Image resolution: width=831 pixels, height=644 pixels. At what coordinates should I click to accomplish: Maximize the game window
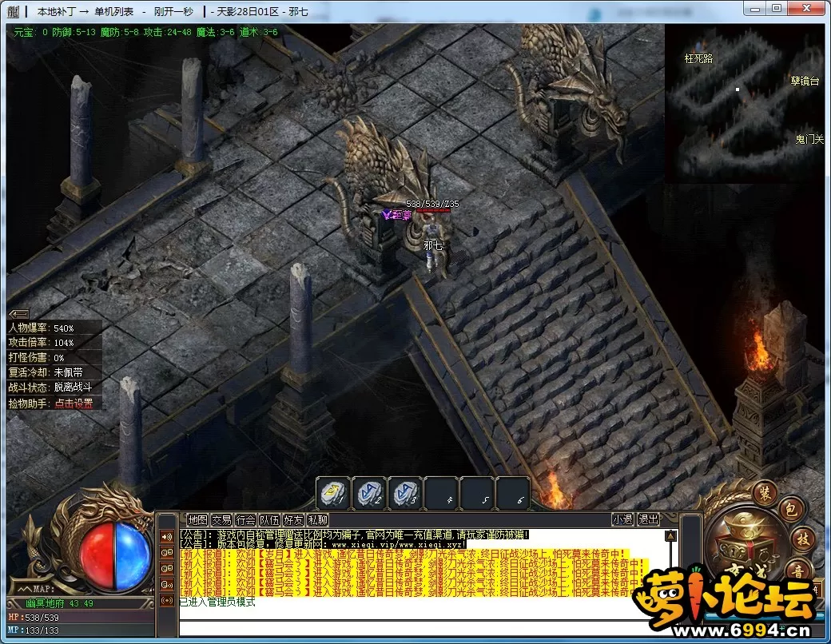pyautogui.click(x=777, y=9)
